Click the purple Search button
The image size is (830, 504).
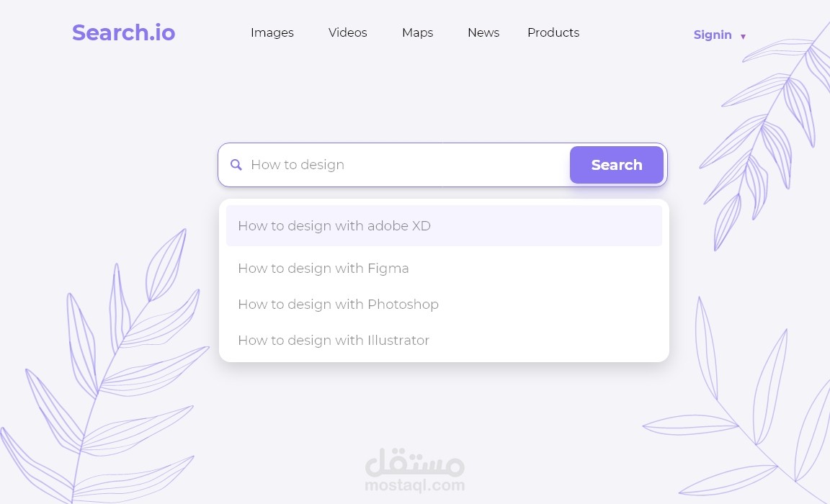pos(617,165)
